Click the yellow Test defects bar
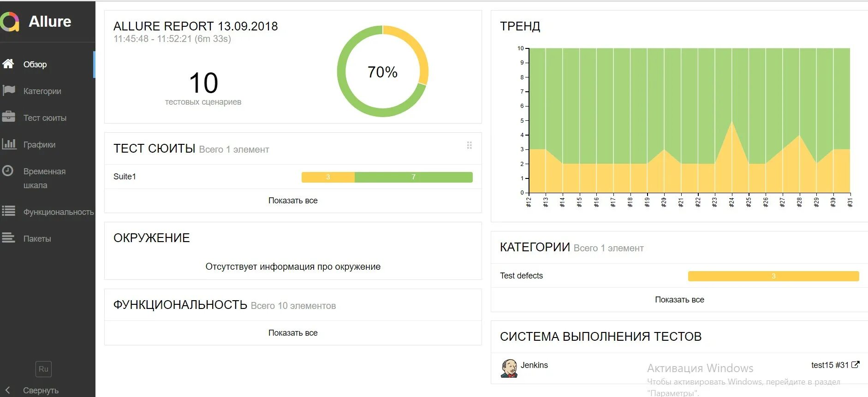Screen dimensions: 868x397 tap(773, 276)
